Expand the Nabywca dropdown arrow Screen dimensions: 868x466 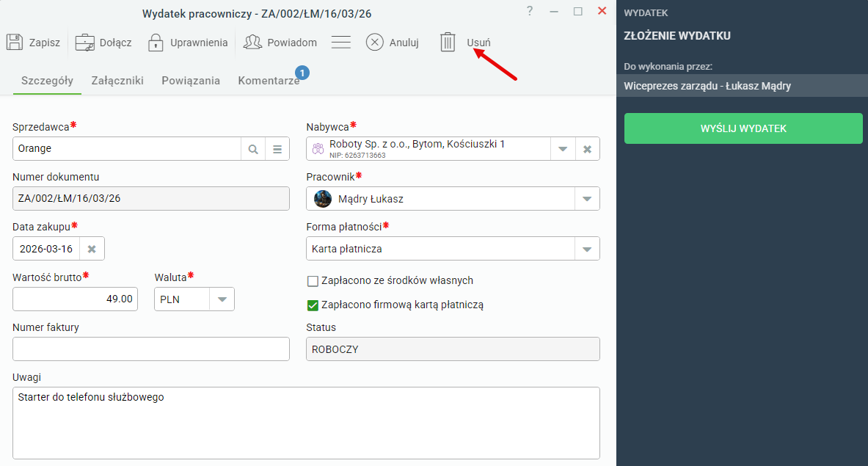[563, 149]
